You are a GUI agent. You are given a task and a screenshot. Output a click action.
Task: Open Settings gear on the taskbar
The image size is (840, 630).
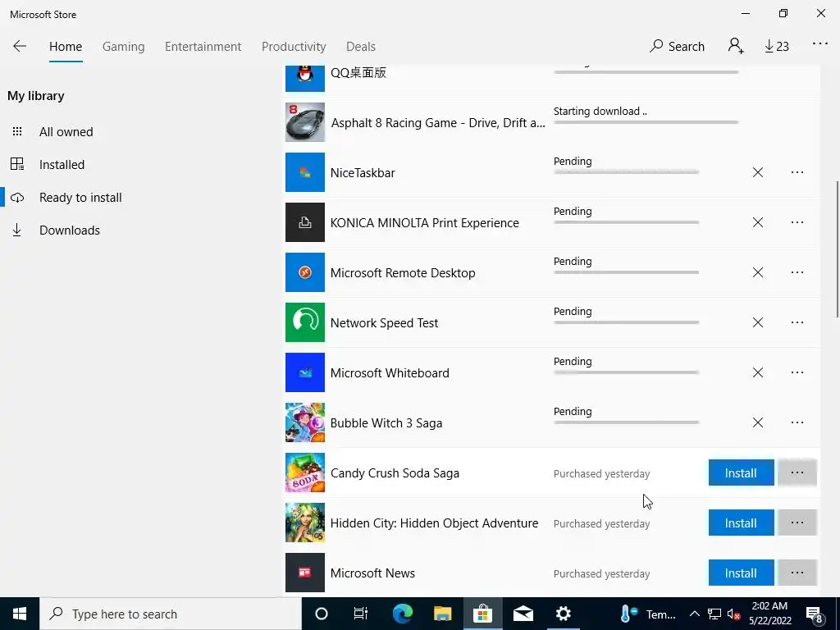click(x=563, y=614)
